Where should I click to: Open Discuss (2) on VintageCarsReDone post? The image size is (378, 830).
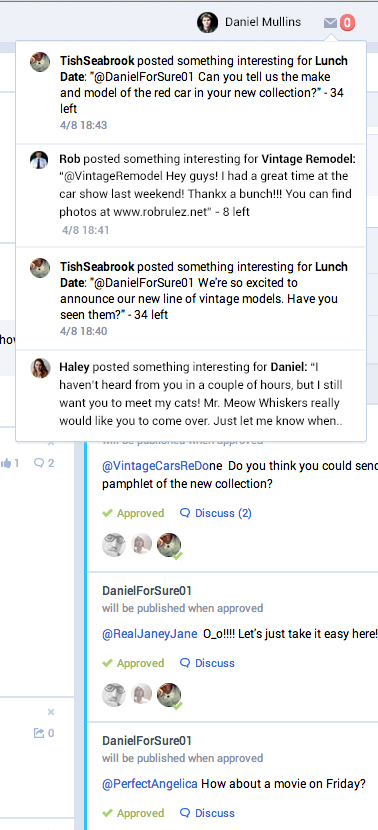click(x=216, y=513)
